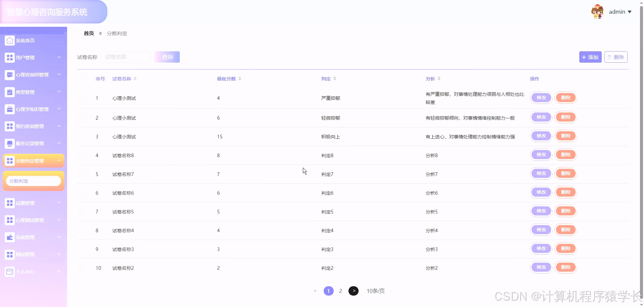The image size is (644, 307).
Task: Click the 试卷名称 search input field
Action: (x=126, y=57)
